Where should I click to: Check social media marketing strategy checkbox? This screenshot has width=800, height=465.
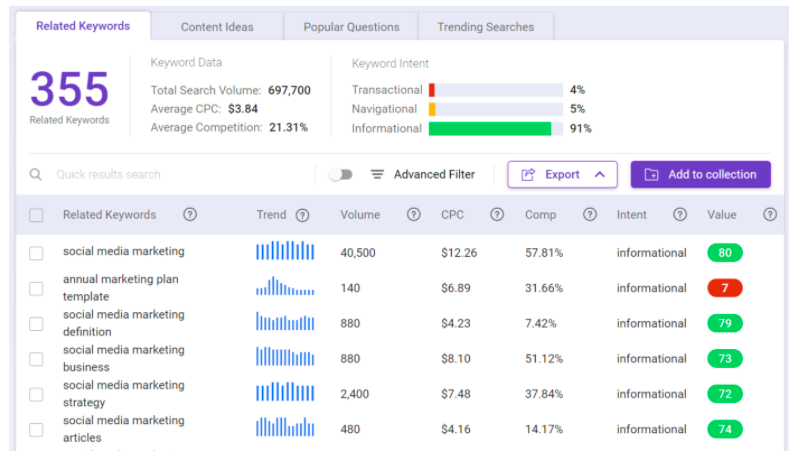click(x=36, y=394)
